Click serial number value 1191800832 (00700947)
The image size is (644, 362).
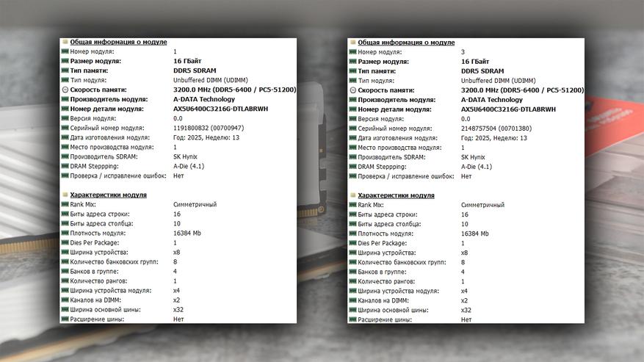209,128
